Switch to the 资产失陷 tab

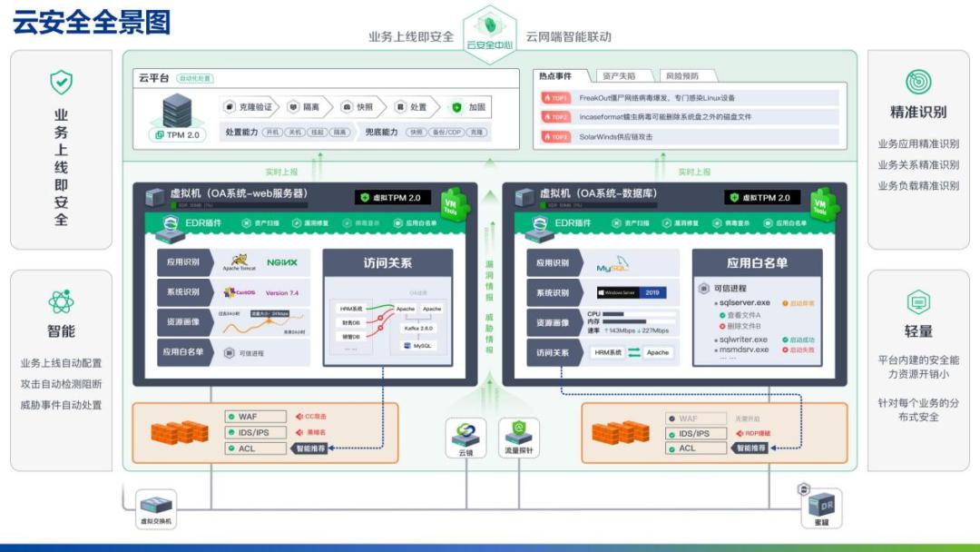pos(618,76)
